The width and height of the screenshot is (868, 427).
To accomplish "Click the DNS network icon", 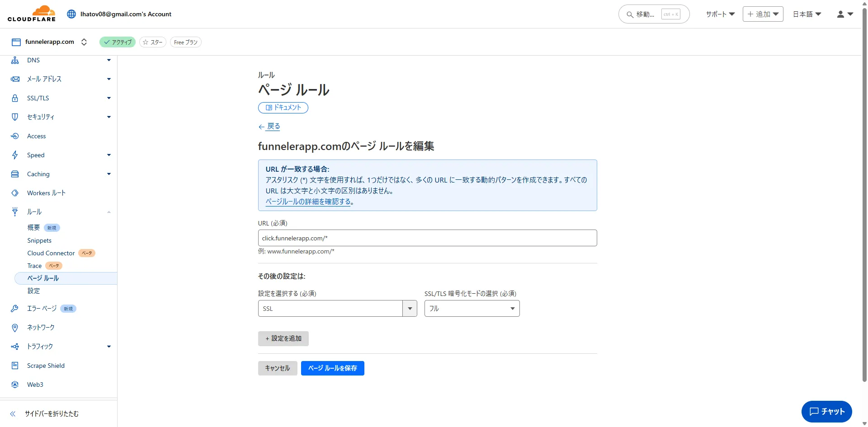I will pos(15,60).
